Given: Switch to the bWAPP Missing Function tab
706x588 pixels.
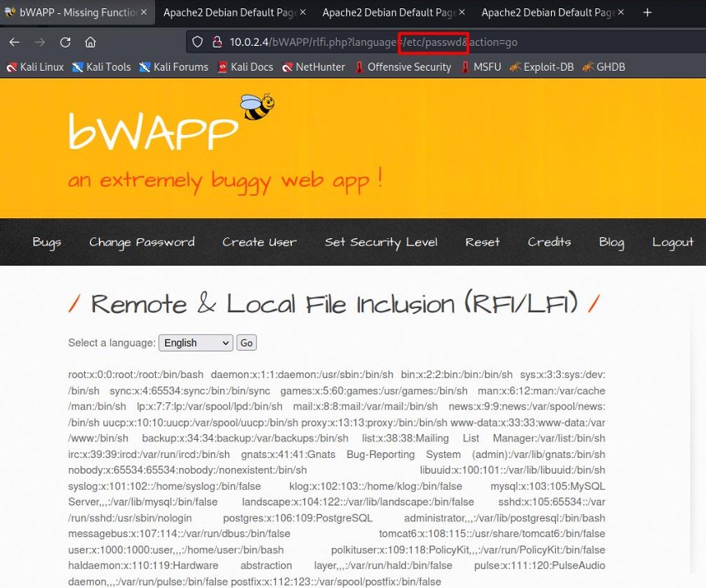Looking at the screenshot, I should tap(78, 12).
